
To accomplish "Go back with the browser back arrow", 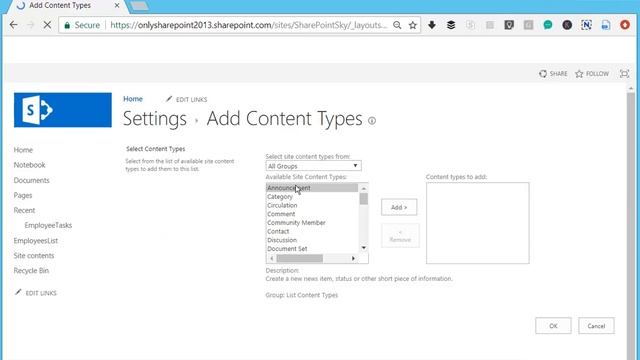I will 13,25.
